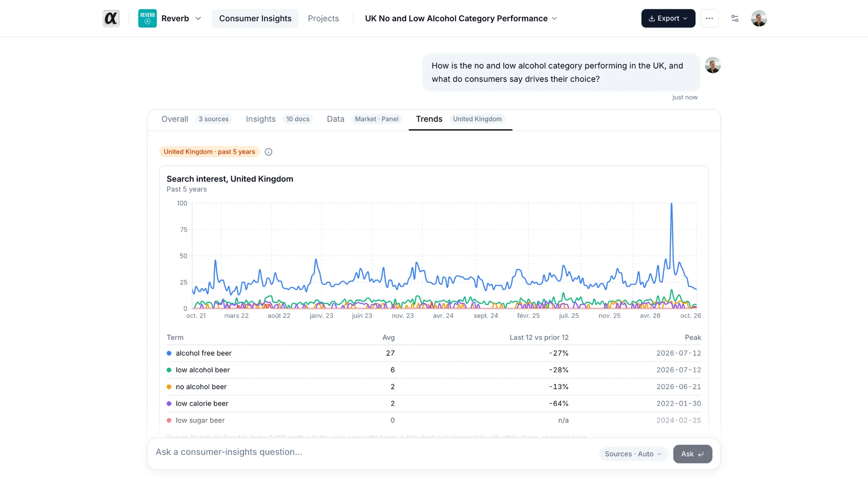The image size is (868, 477).
Task: Click the avatar beside the question message
Action: tap(713, 65)
